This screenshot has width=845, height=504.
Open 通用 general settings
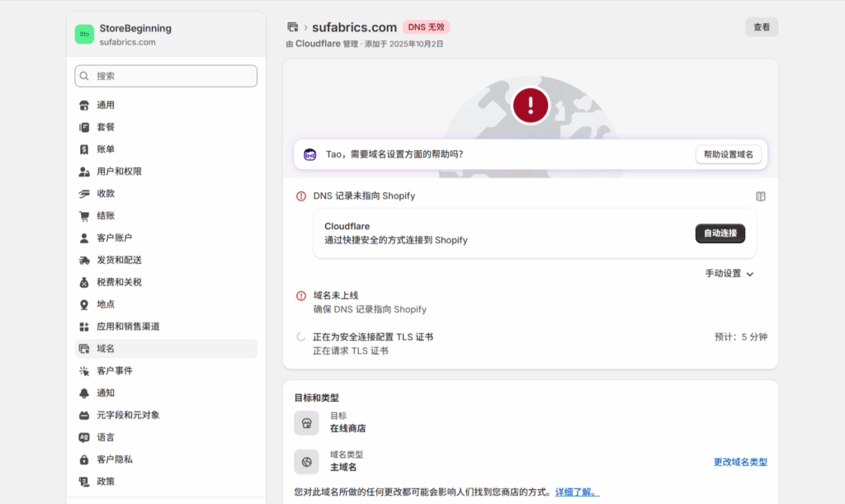point(106,105)
